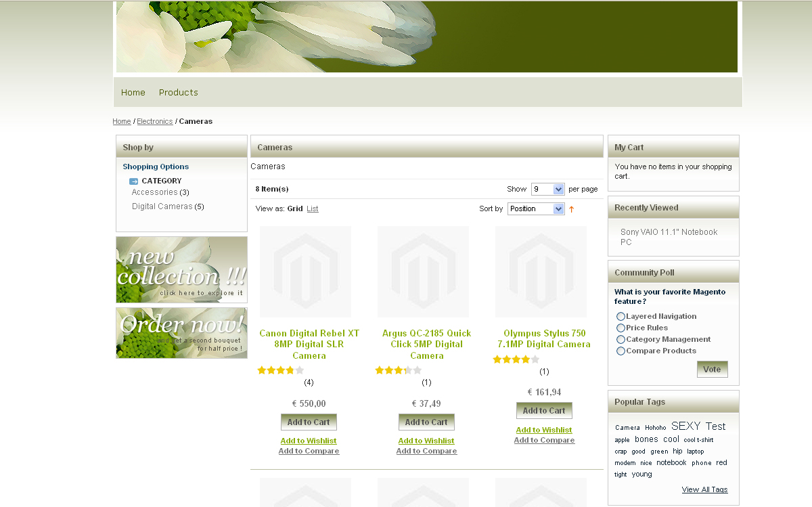Add Olympus Stylus 750 to compare

point(544,441)
